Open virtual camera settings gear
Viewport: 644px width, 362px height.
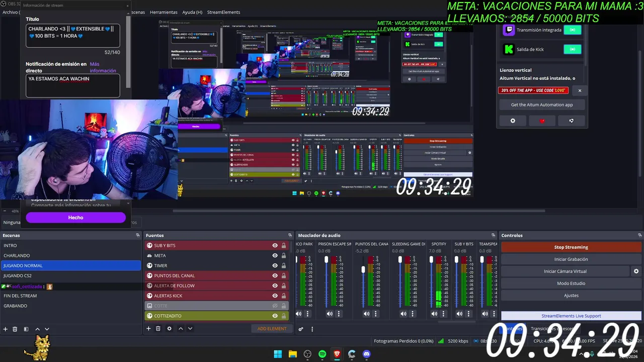(636, 271)
